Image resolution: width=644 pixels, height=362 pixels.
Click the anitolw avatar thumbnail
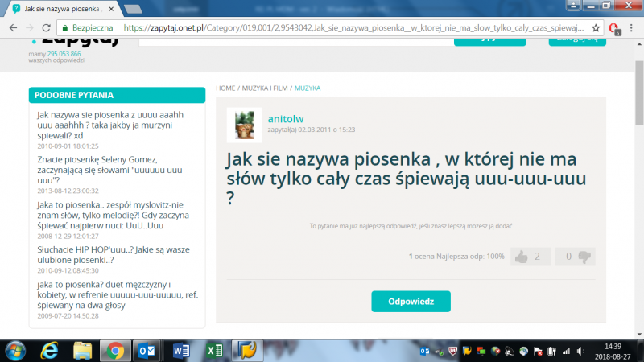(244, 125)
